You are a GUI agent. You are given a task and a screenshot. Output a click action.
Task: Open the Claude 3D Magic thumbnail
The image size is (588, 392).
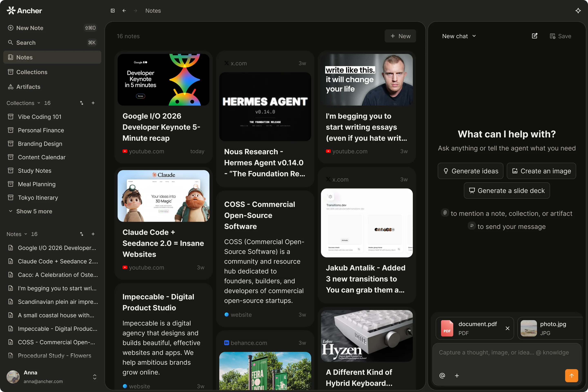click(x=164, y=196)
